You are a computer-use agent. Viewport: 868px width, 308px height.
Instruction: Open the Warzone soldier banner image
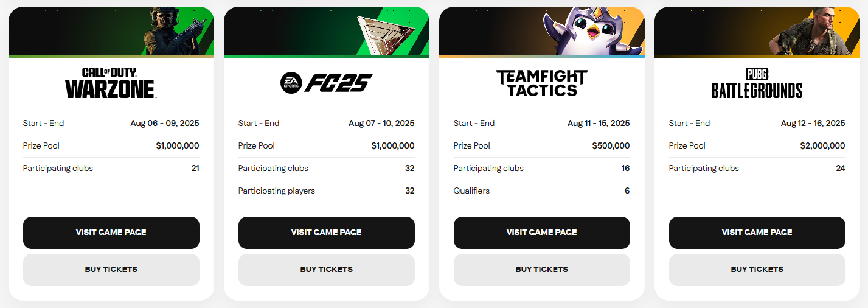(111, 32)
